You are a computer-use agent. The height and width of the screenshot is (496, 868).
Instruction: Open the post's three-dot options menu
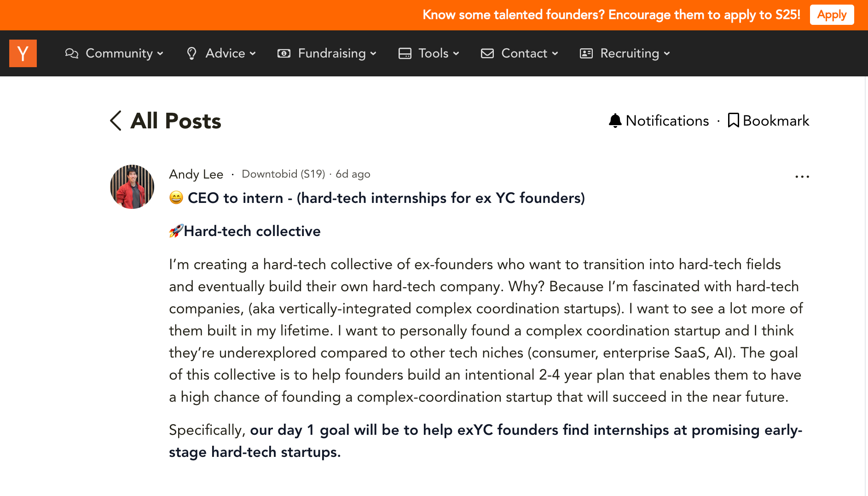click(x=802, y=177)
